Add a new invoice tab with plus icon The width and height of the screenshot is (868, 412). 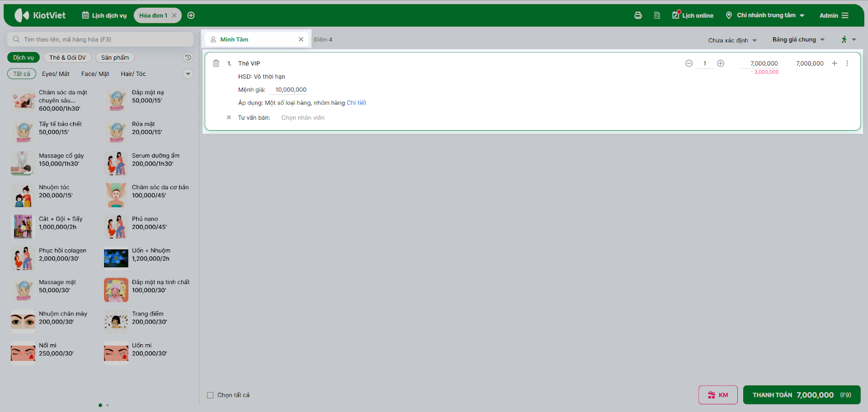[x=191, y=16]
